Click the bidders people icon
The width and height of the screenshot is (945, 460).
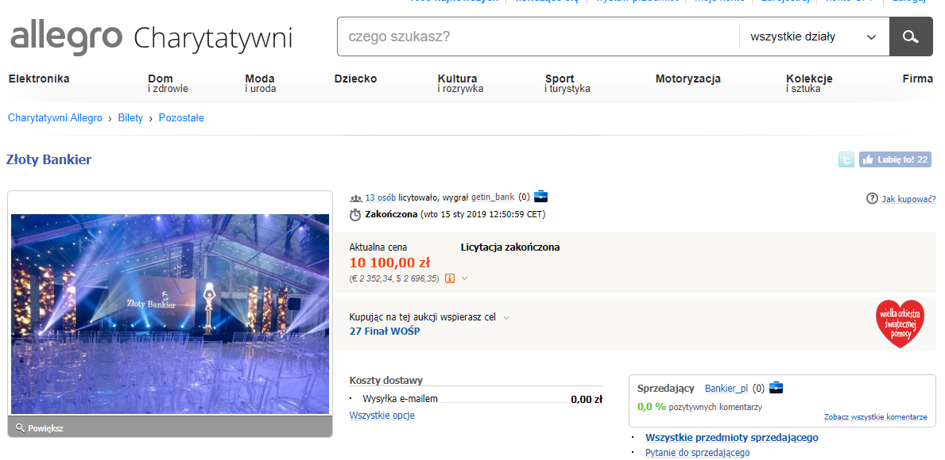[356, 198]
